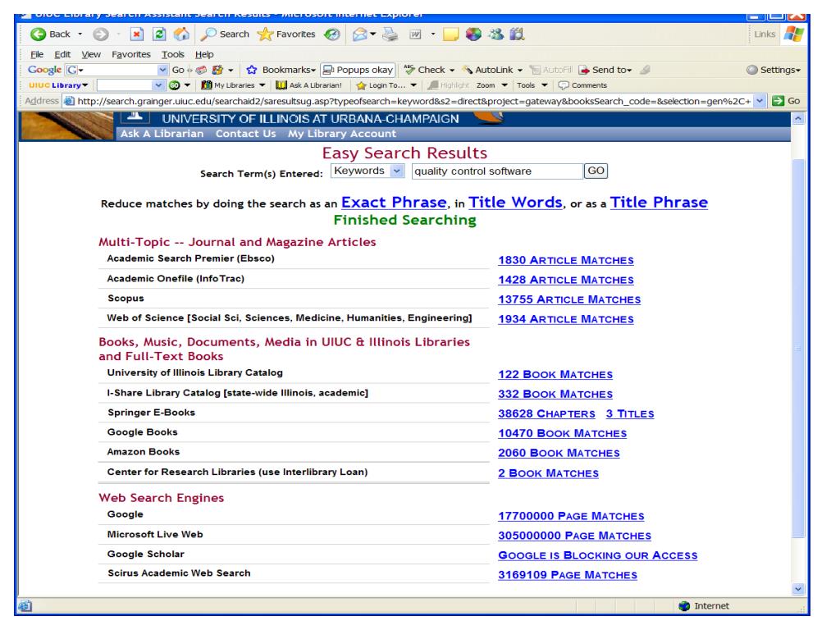
Task: Open the Zoom dropdown in library toolbar
Action: click(x=491, y=85)
